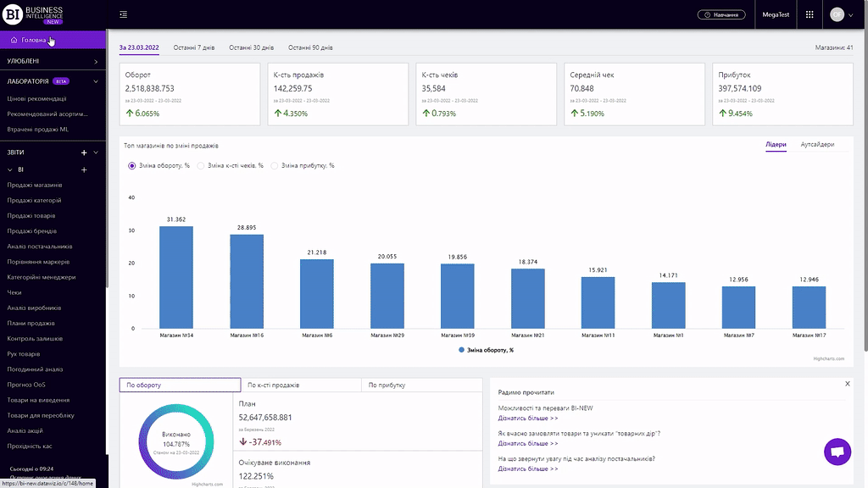The width and height of the screenshot is (868, 488).
Task: Open Продажі магазинів report in sidebar
Action: pyautogui.click(x=34, y=186)
